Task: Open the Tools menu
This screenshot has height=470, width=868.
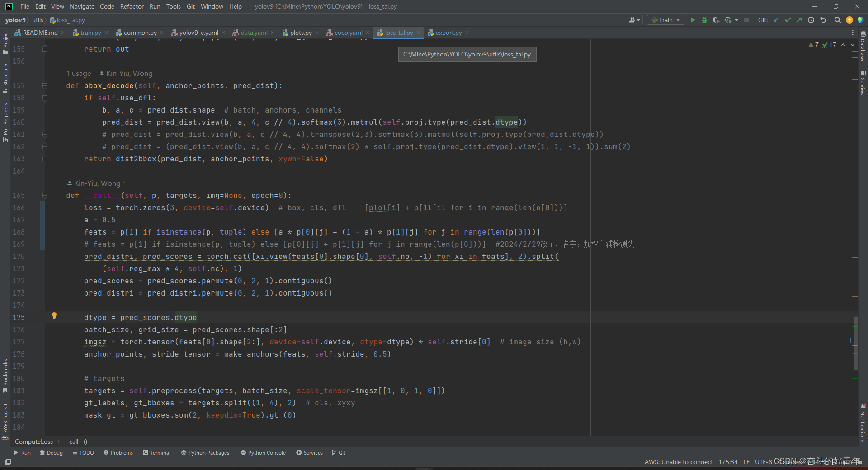Action: (173, 6)
